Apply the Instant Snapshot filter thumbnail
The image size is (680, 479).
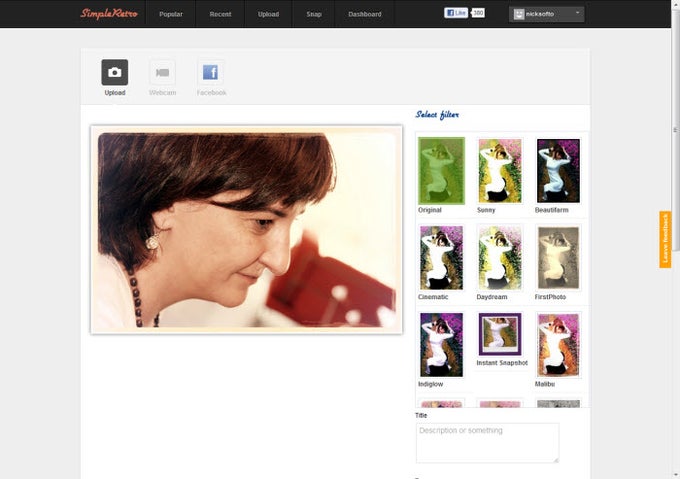[x=500, y=334]
